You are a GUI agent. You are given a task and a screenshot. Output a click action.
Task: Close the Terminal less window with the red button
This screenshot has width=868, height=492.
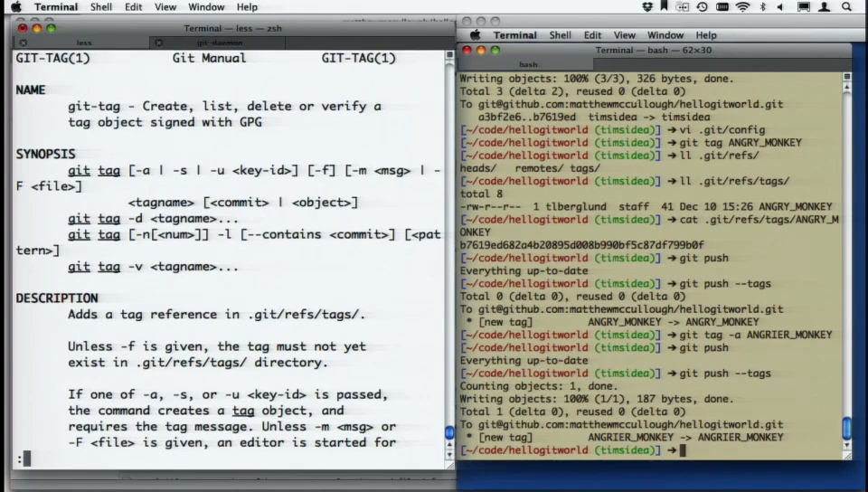point(22,28)
